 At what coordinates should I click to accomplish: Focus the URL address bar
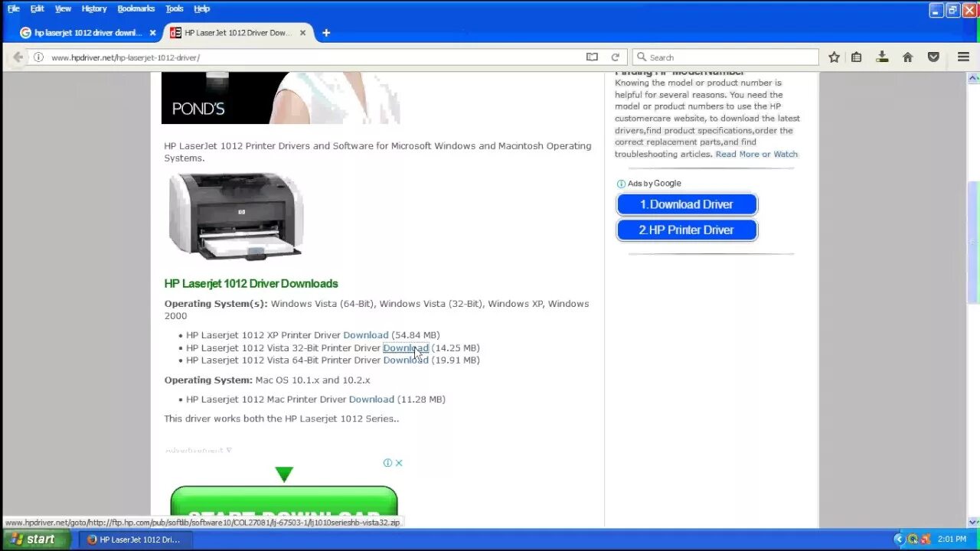click(314, 57)
